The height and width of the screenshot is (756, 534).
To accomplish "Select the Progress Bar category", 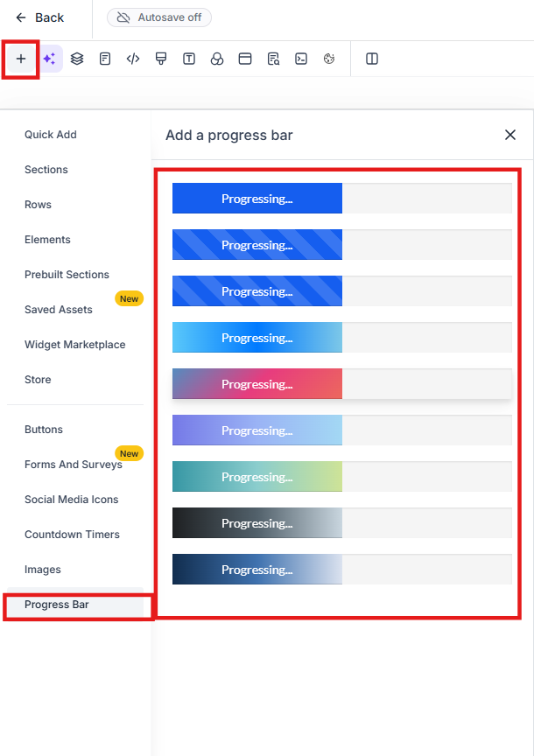I will (57, 605).
